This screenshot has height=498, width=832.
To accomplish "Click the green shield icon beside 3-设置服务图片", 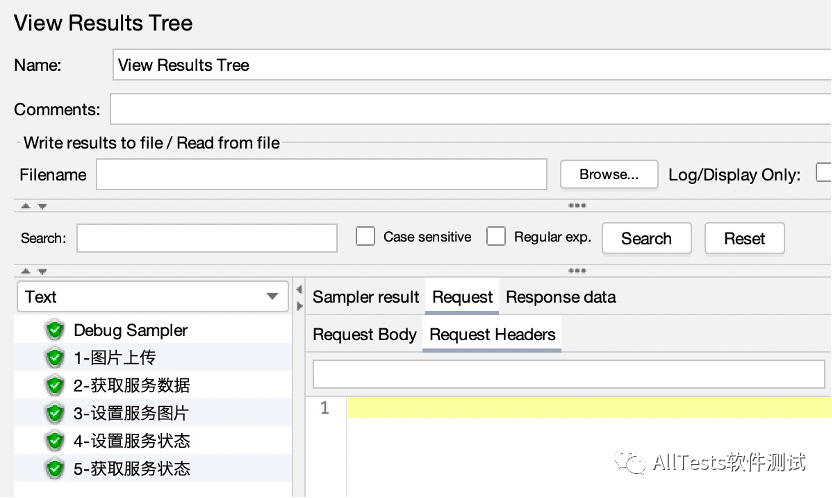I will point(55,413).
